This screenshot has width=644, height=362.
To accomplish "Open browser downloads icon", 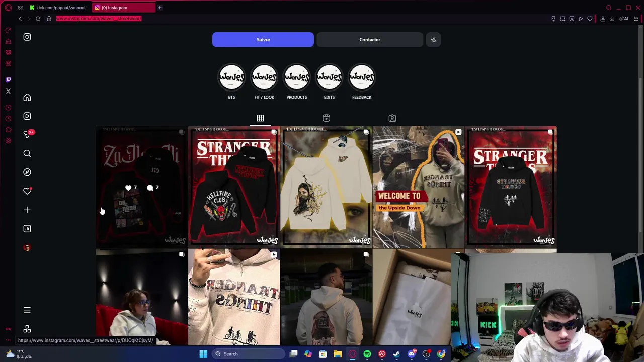I will 612,19.
